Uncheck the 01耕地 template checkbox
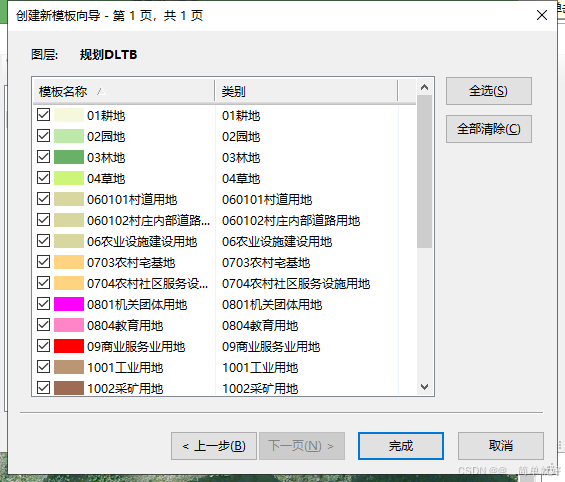Viewport: 565px width, 482px height. tap(44, 115)
